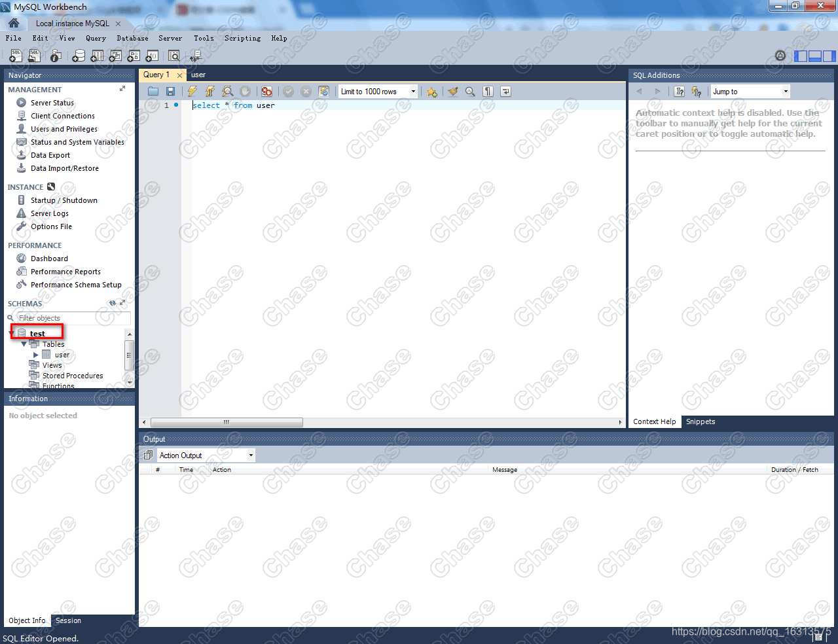Reconnect to DBMS icon

click(195, 57)
